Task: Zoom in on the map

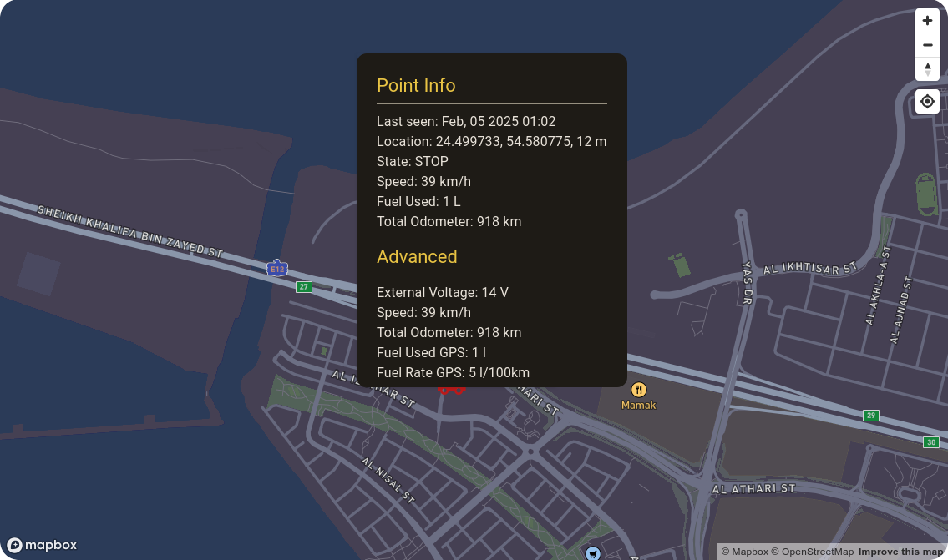Action: coord(927,21)
